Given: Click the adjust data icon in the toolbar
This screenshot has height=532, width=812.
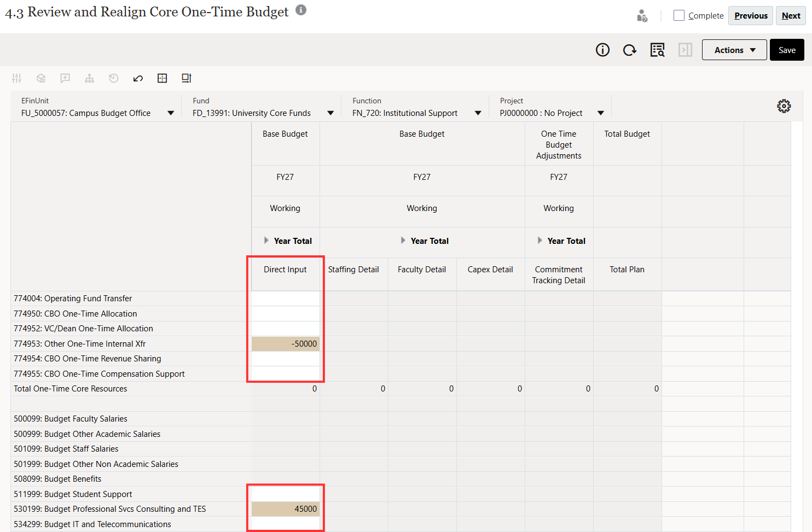Looking at the screenshot, I should (x=16, y=78).
